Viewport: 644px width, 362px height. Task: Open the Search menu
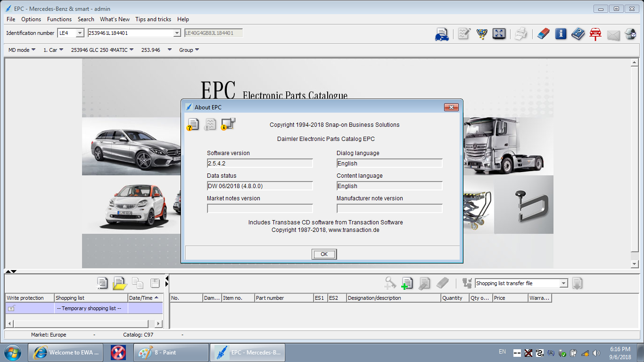click(86, 19)
